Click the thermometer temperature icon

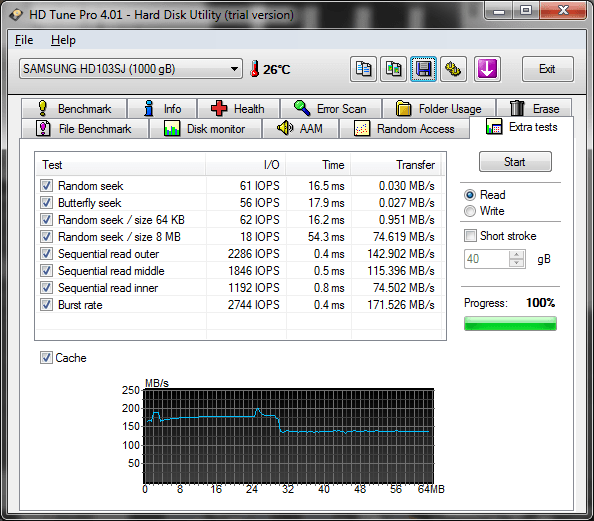point(255,69)
